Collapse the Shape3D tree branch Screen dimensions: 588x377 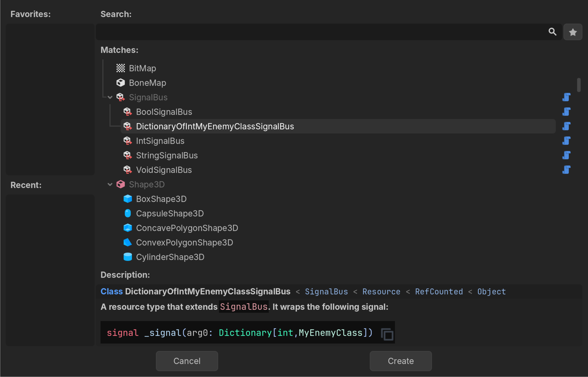[x=110, y=184]
